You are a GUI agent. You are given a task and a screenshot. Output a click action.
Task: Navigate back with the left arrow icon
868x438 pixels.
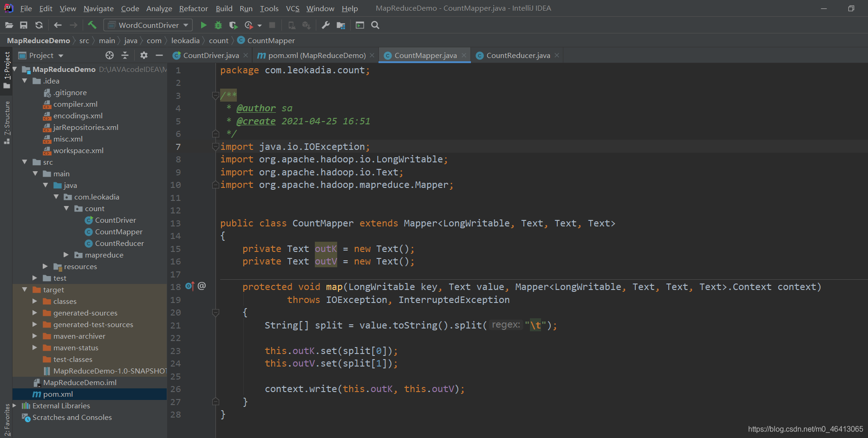[58, 25]
